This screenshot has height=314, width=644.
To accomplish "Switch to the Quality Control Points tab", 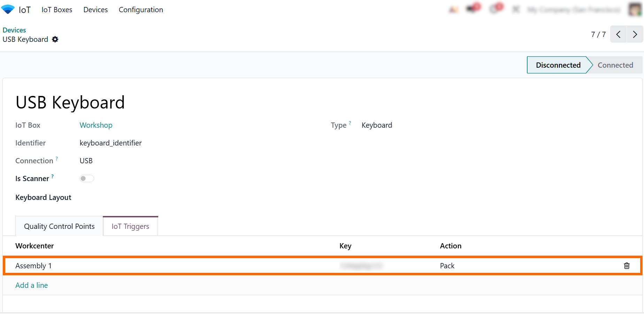I will (x=59, y=226).
